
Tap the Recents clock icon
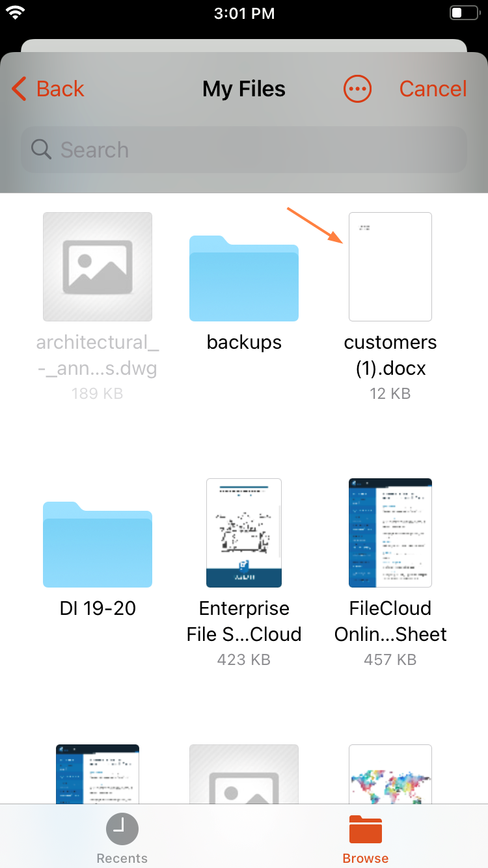coord(122,829)
